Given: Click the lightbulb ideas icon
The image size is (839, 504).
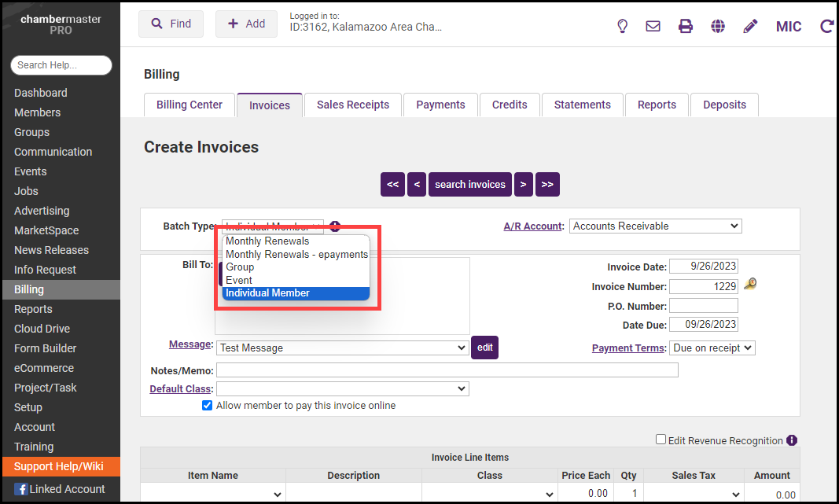Looking at the screenshot, I should click(x=622, y=26).
